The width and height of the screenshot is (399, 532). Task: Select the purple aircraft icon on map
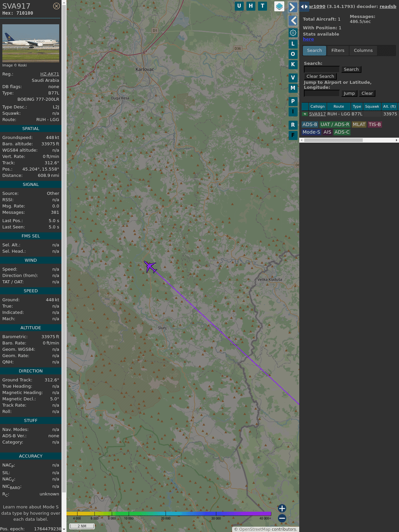coord(150,267)
